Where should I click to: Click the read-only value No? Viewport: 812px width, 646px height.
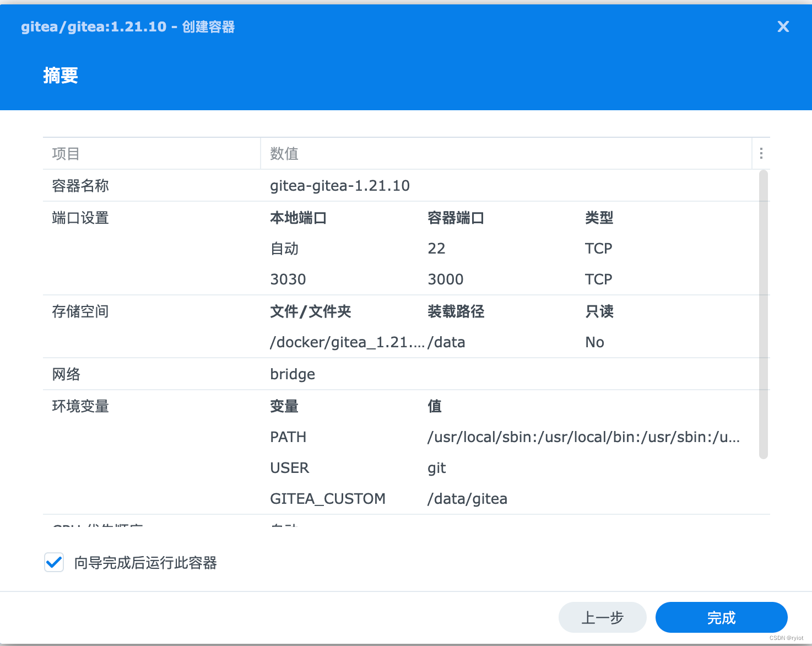coord(595,342)
